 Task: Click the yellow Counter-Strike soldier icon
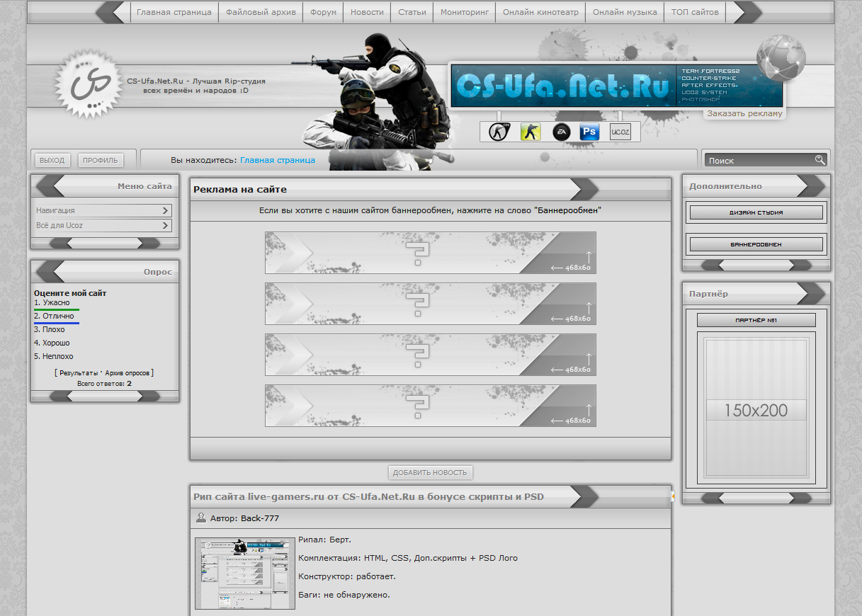(531, 132)
